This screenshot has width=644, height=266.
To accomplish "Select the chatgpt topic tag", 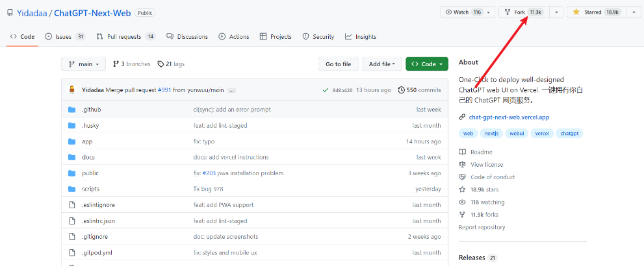I will coord(569,133).
